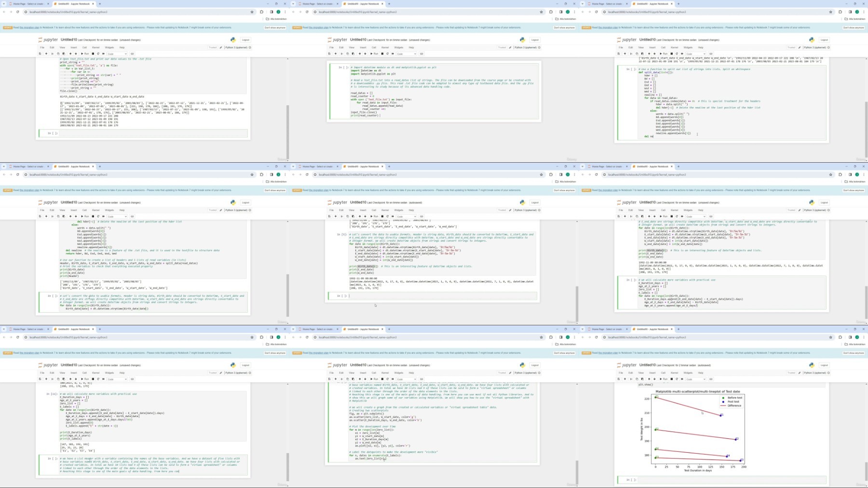Move cell up in the file.writelines window

[70, 54]
